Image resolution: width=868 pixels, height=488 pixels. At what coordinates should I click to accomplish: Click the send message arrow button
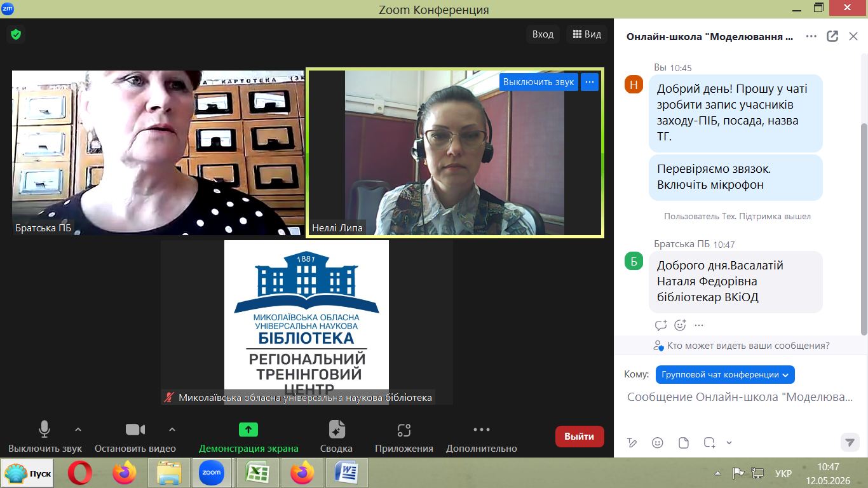click(849, 442)
